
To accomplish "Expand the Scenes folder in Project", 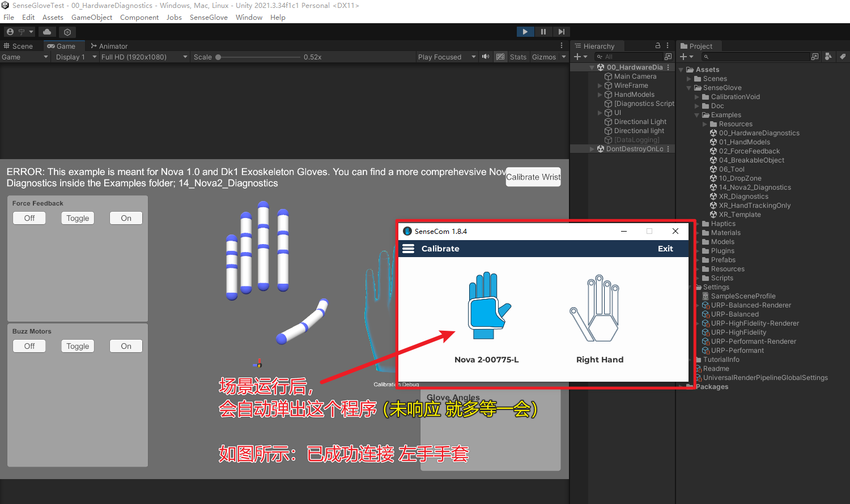I will (689, 79).
